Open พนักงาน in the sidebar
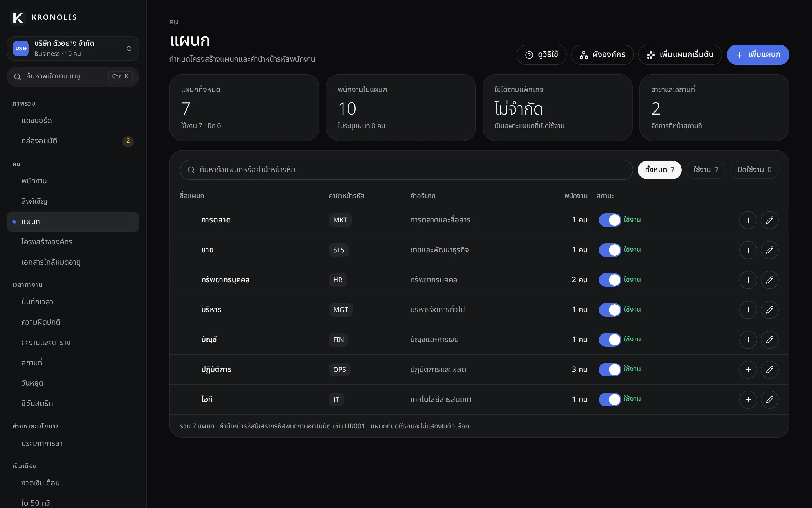Screen dimensions: 812x508 (x=73, y=181)
